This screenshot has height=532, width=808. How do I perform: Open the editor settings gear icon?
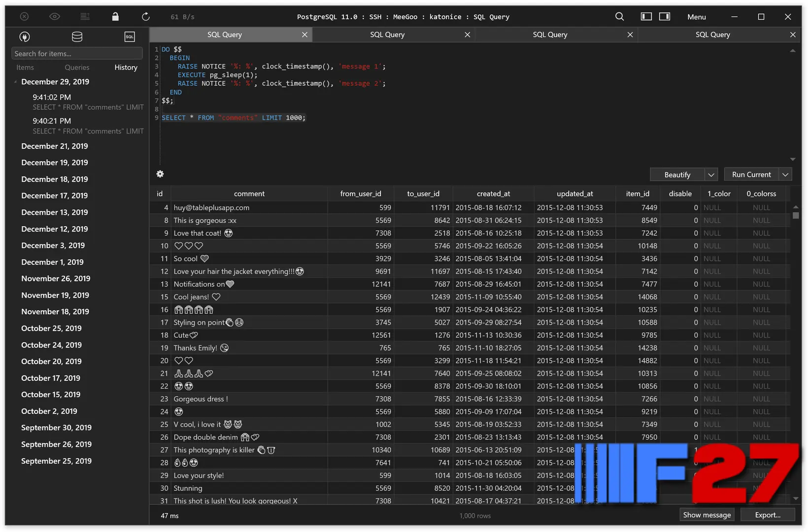point(160,174)
